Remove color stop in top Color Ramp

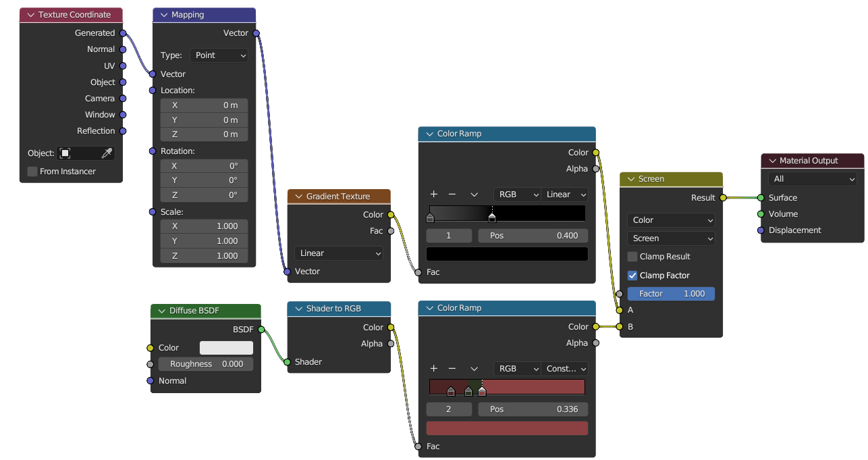(452, 195)
